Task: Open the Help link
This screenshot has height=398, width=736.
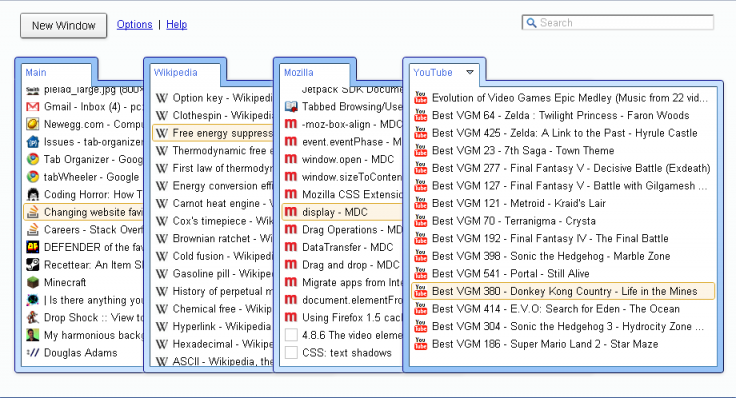Action: point(176,24)
